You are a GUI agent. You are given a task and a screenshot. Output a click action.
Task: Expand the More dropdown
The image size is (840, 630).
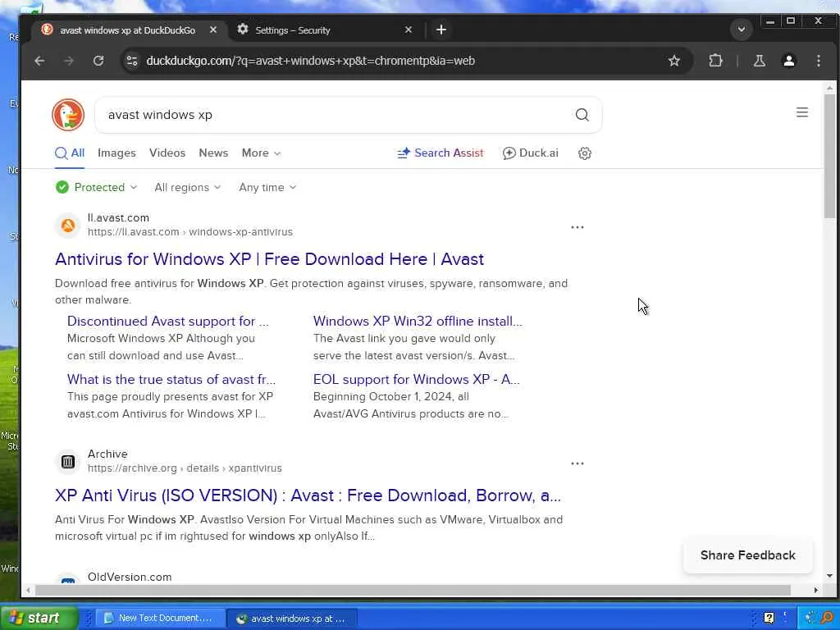coord(261,153)
